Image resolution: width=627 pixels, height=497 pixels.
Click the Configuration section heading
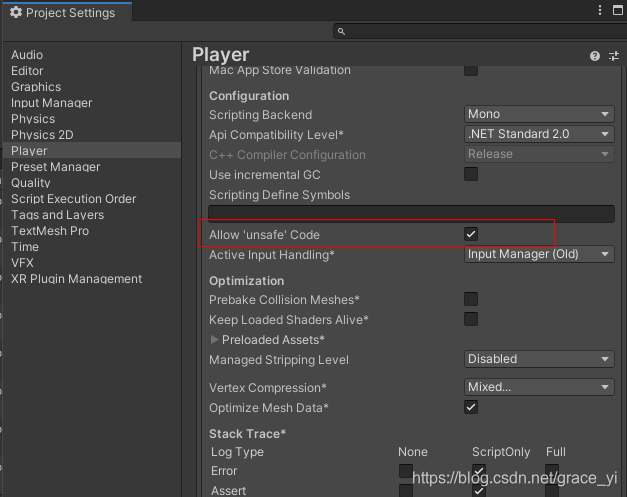pyautogui.click(x=249, y=96)
